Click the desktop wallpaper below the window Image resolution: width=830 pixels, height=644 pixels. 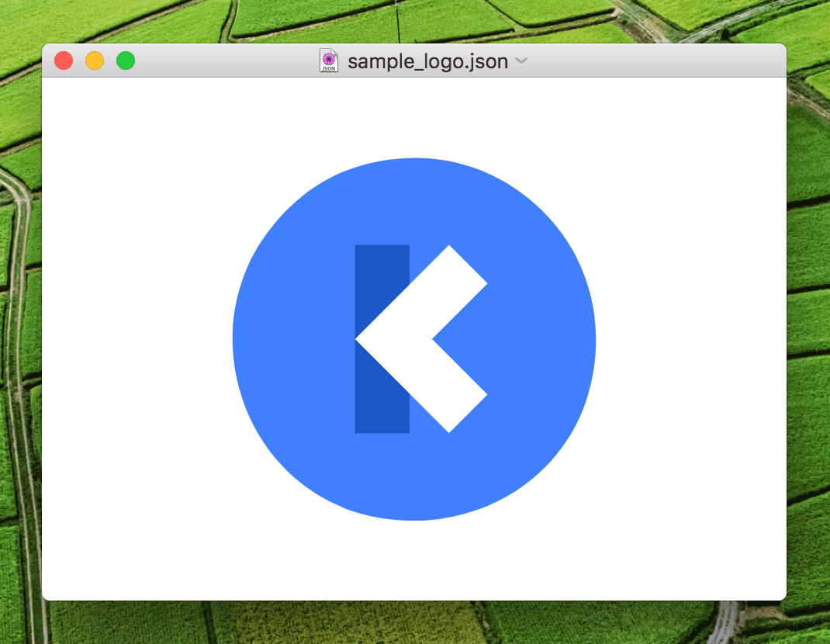pyautogui.click(x=413, y=625)
